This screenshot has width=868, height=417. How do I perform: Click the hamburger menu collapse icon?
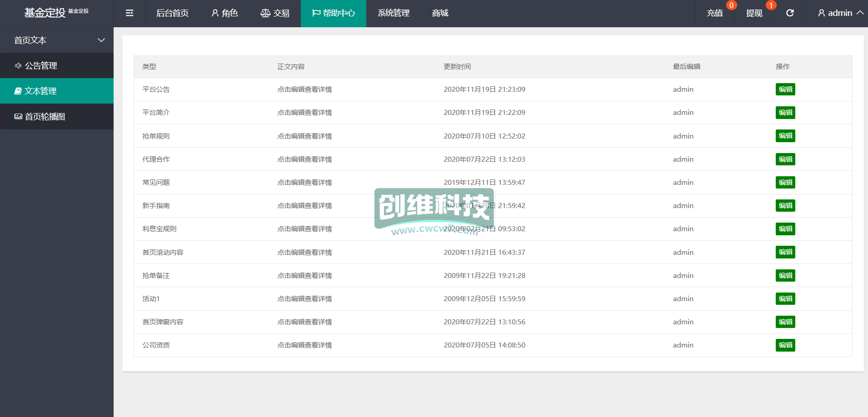point(130,13)
